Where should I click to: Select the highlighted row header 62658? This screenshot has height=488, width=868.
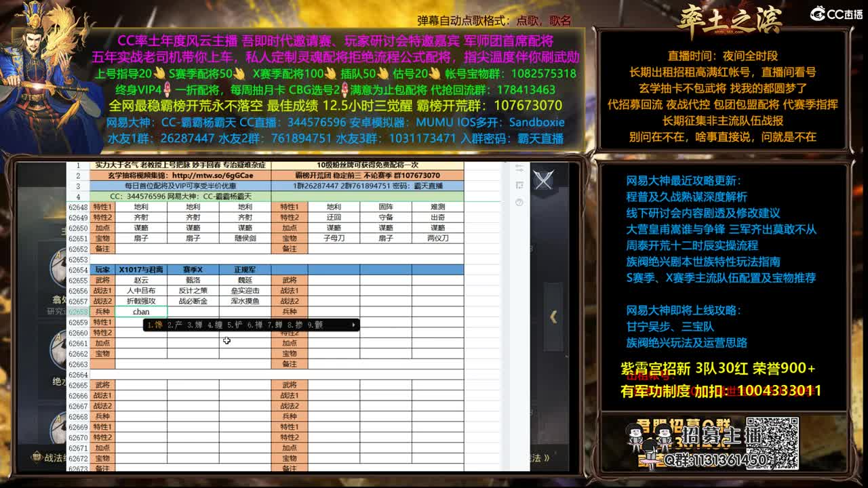[78, 312]
